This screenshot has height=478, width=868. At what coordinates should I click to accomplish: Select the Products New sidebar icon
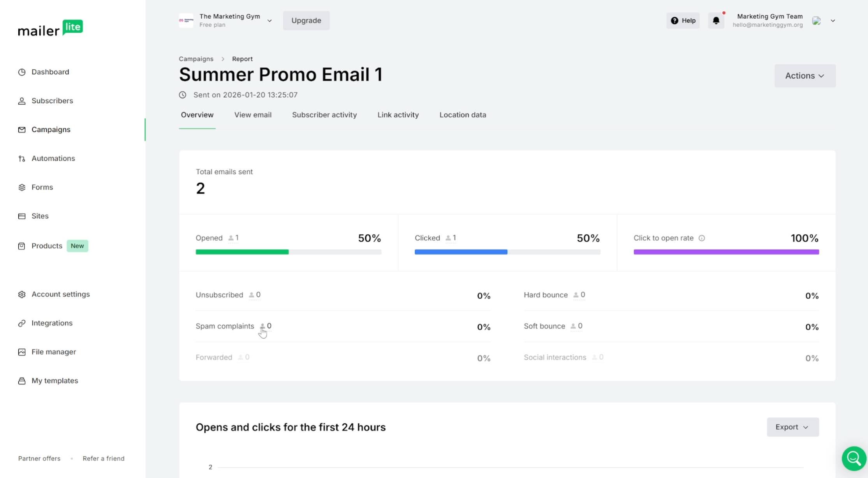(x=21, y=246)
